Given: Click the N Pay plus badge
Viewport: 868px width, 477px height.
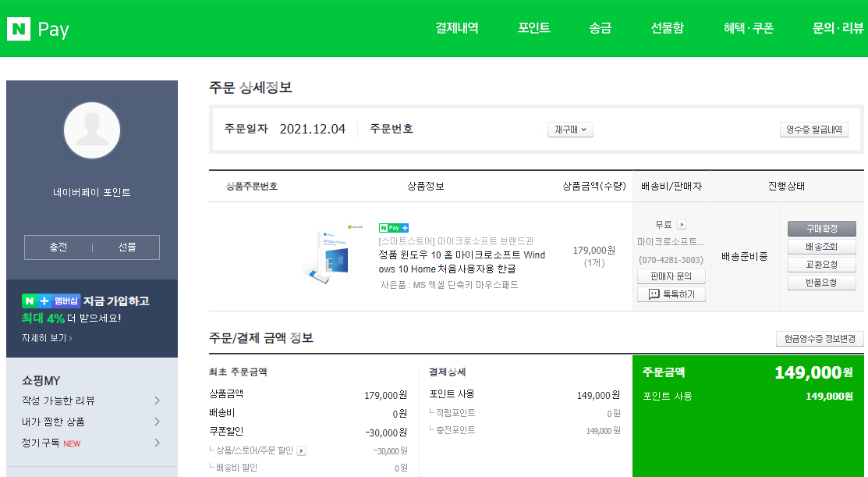Looking at the screenshot, I should click(394, 228).
